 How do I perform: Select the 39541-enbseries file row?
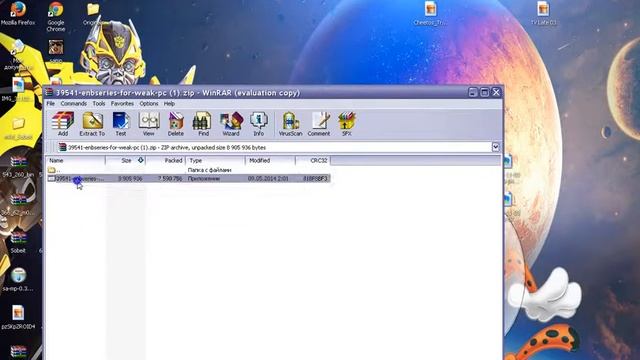click(188, 178)
